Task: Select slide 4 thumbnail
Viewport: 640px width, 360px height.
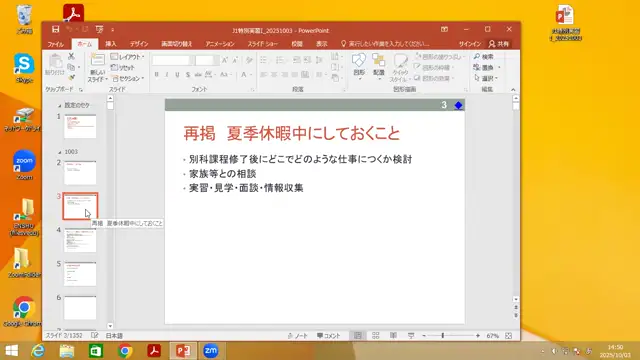Action: click(x=80, y=240)
